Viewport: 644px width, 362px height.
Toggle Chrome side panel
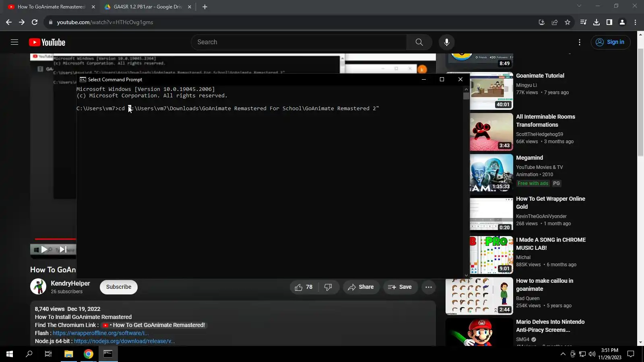[609, 22]
